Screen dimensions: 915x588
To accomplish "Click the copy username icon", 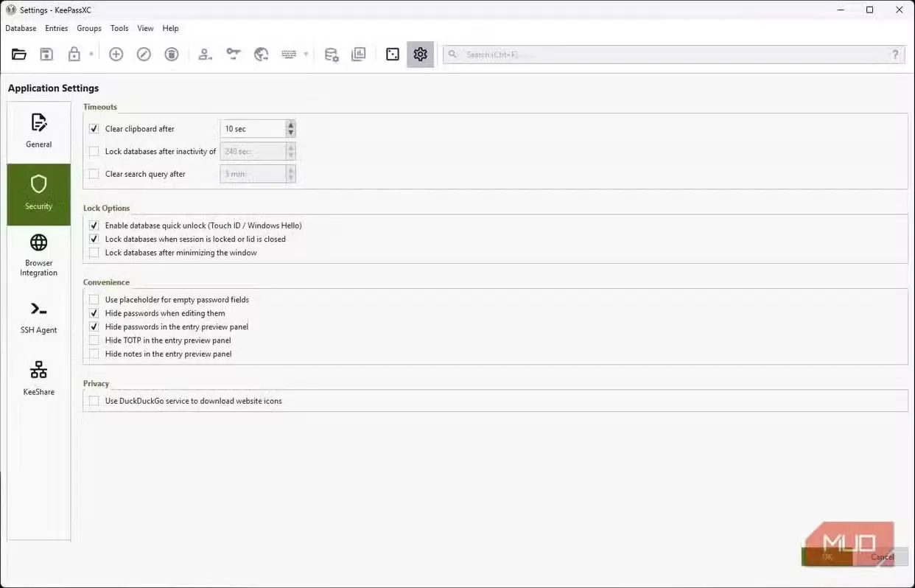I will (206, 54).
